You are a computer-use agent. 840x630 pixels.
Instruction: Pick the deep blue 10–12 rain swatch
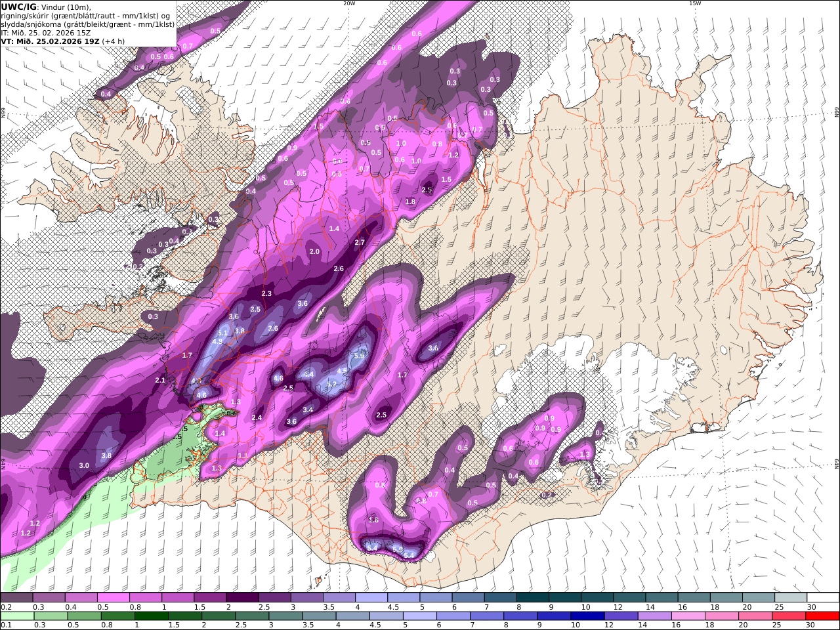tap(587, 616)
